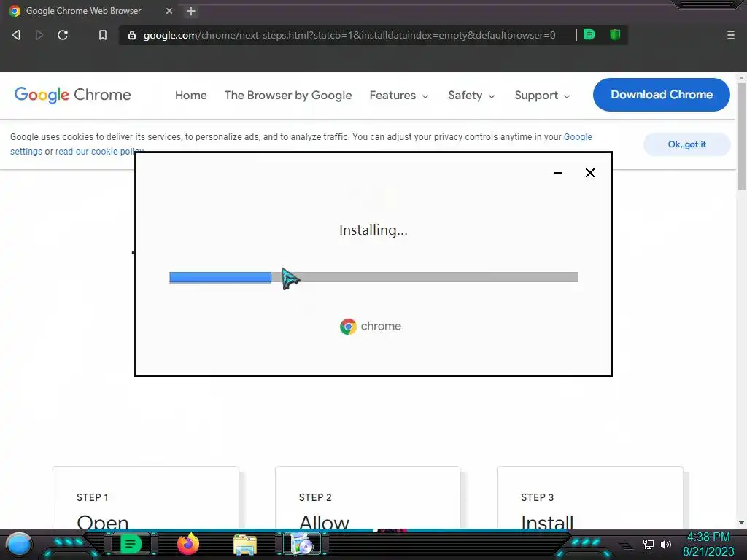This screenshot has width=747, height=560.
Task: Open The Browser by Google link
Action: coord(288,96)
